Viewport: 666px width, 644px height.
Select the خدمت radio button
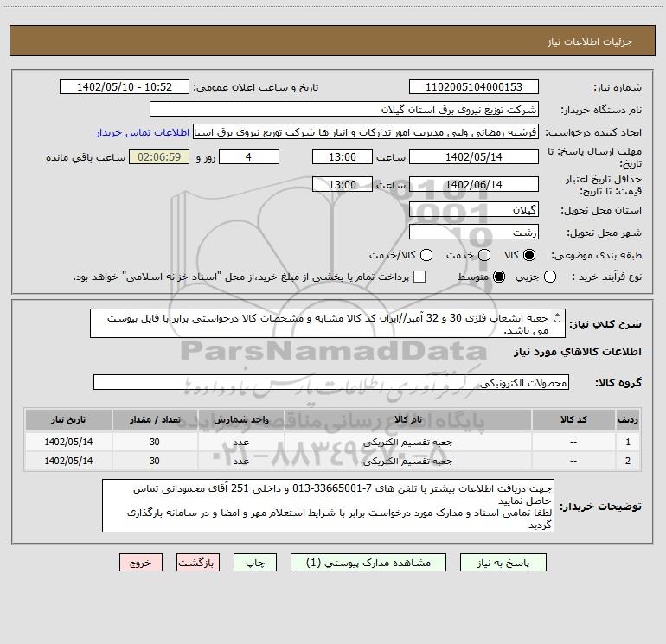point(484,255)
